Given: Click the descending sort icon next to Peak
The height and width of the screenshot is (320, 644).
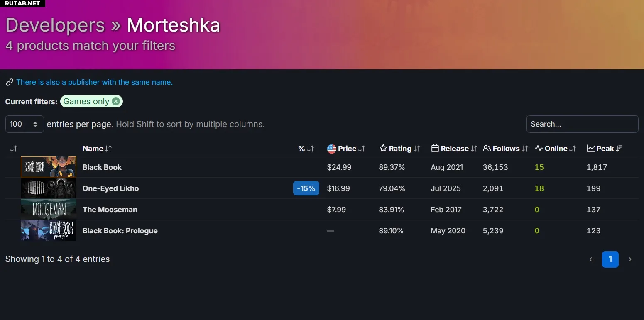Looking at the screenshot, I should 619,149.
